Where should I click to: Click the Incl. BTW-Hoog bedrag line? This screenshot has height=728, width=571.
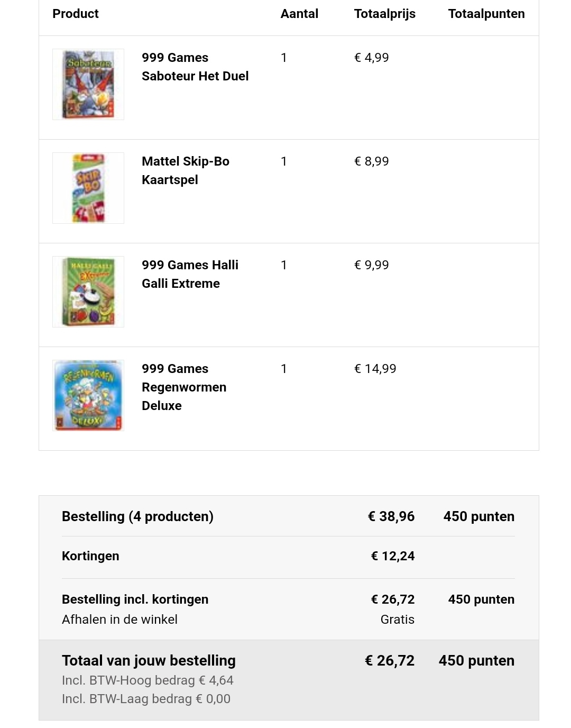coord(148,680)
